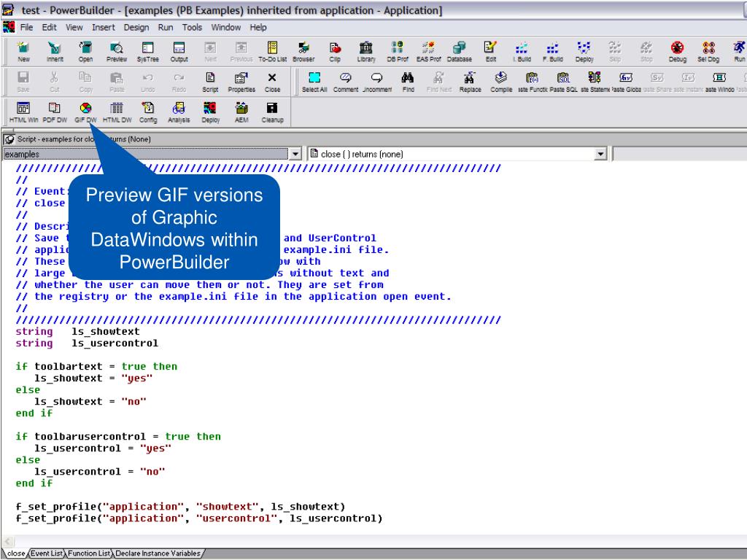Open the EAS Prof tool

click(x=428, y=52)
